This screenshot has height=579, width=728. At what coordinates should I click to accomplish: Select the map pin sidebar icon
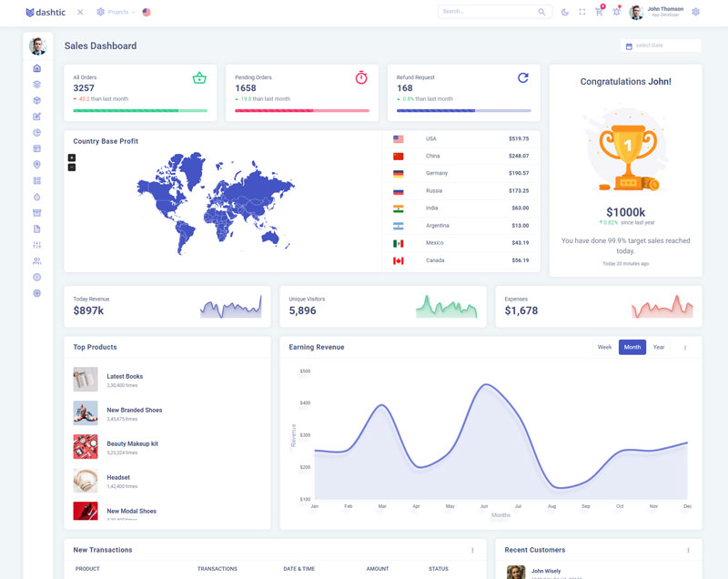click(37, 165)
